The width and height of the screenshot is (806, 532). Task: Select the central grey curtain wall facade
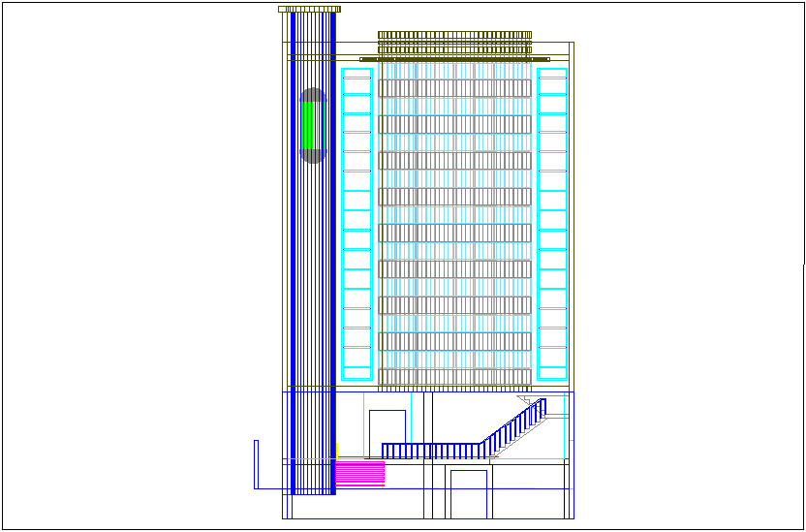pyautogui.click(x=455, y=224)
